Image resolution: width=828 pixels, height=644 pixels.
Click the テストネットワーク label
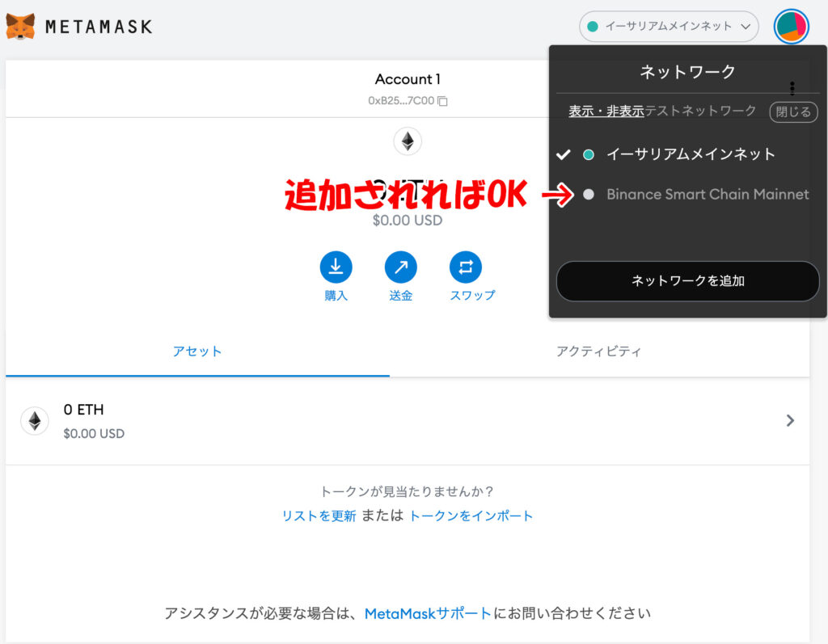coord(700,111)
